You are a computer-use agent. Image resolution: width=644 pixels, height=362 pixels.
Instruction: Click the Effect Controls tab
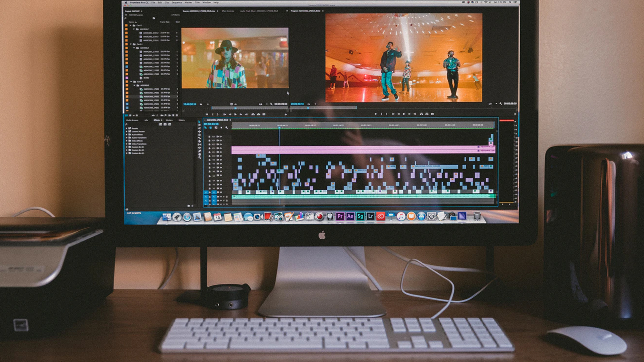pos(228,11)
